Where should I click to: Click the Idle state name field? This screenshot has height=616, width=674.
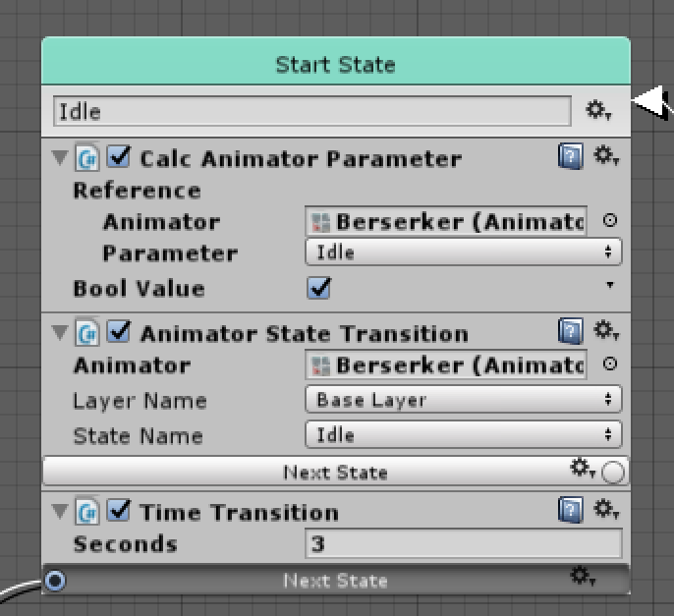click(310, 111)
